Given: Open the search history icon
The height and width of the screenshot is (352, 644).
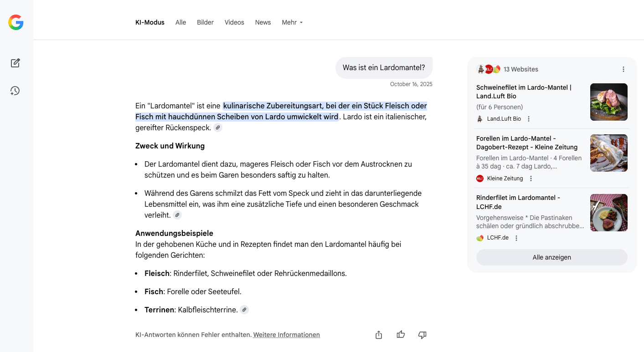Looking at the screenshot, I should tap(15, 91).
